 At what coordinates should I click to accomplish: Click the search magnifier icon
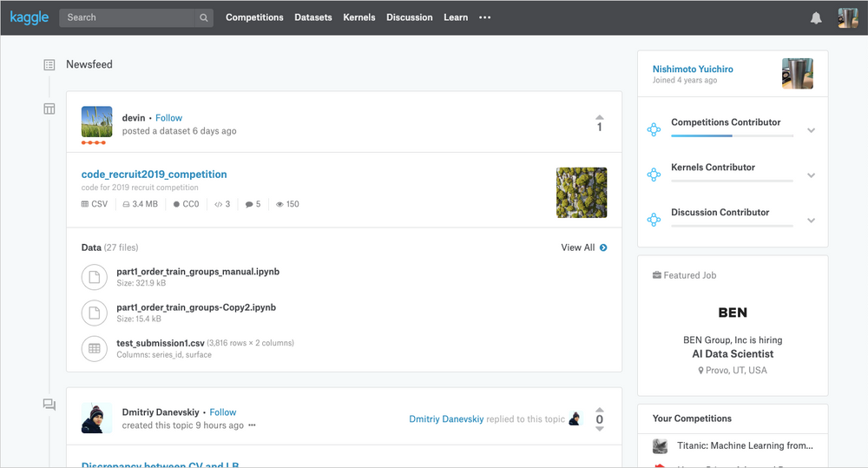[x=204, y=17]
